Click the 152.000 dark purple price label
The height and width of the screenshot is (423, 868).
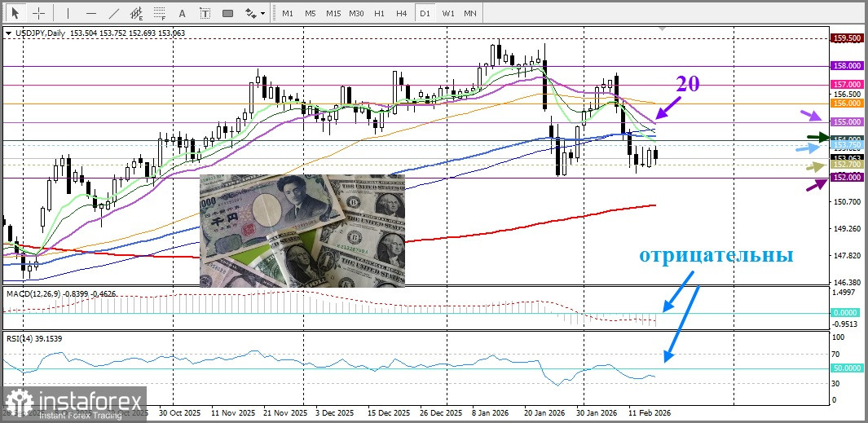pyautogui.click(x=847, y=177)
